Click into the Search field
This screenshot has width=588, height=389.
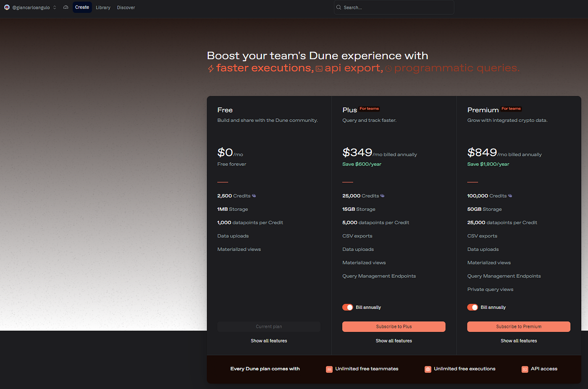point(394,8)
